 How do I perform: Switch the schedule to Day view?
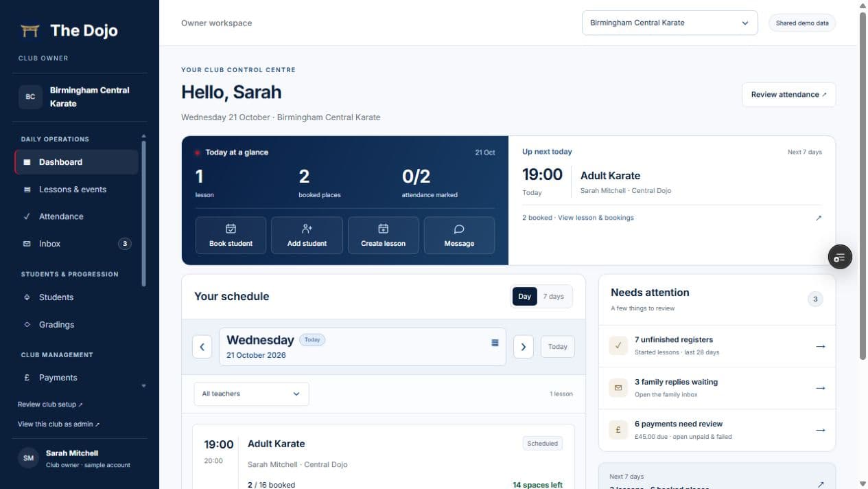click(x=524, y=297)
